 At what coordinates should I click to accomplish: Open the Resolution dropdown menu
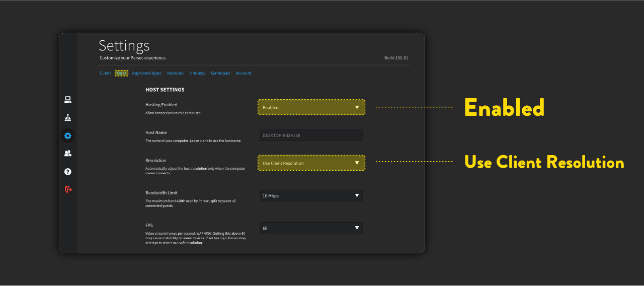[x=311, y=163]
